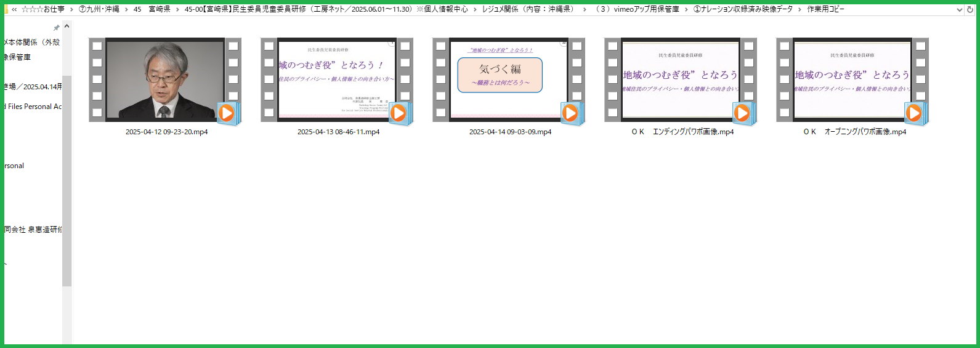Select Files Personal Ac item in navigation pane
Screen dimensions: 980x348
click(33, 106)
